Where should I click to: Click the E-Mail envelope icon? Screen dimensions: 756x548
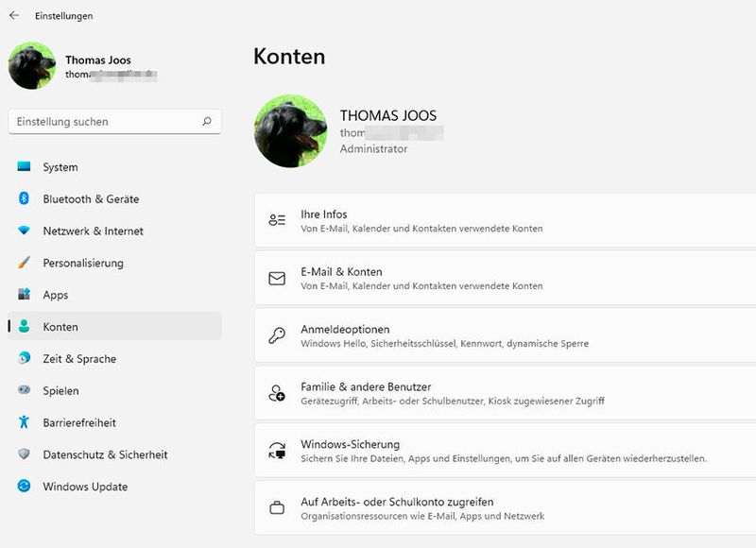[x=277, y=278]
